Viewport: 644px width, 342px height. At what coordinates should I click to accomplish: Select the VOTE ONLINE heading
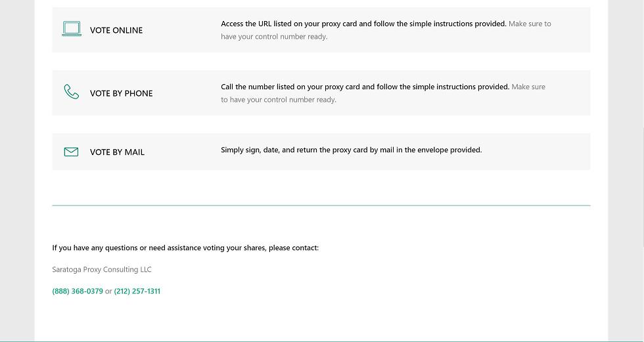point(116,30)
